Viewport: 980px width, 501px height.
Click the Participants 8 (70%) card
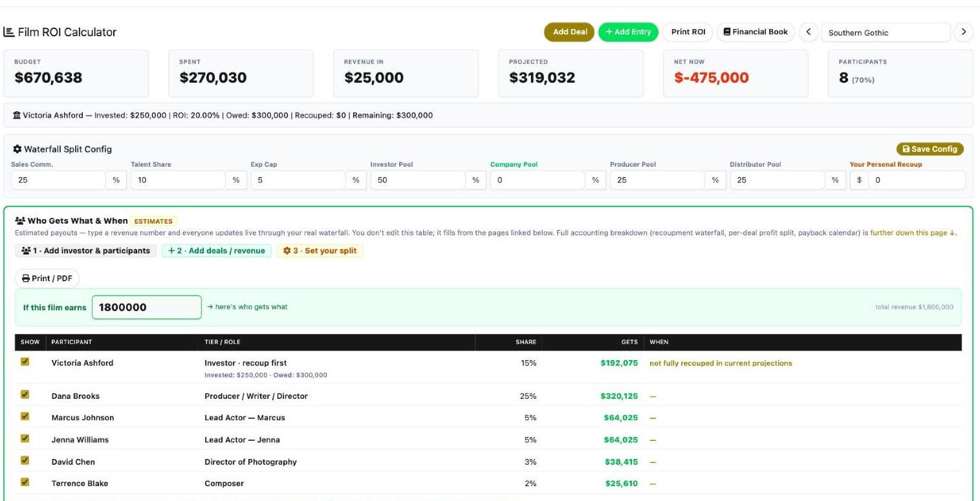(x=900, y=74)
